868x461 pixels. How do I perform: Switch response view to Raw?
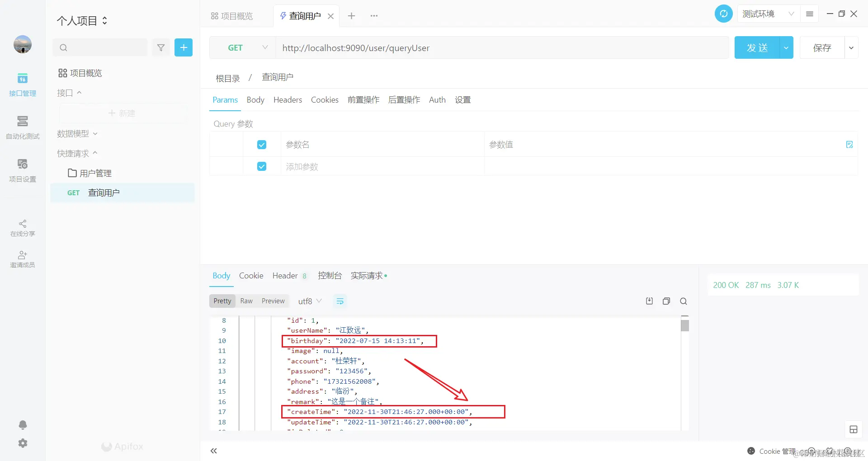point(246,301)
